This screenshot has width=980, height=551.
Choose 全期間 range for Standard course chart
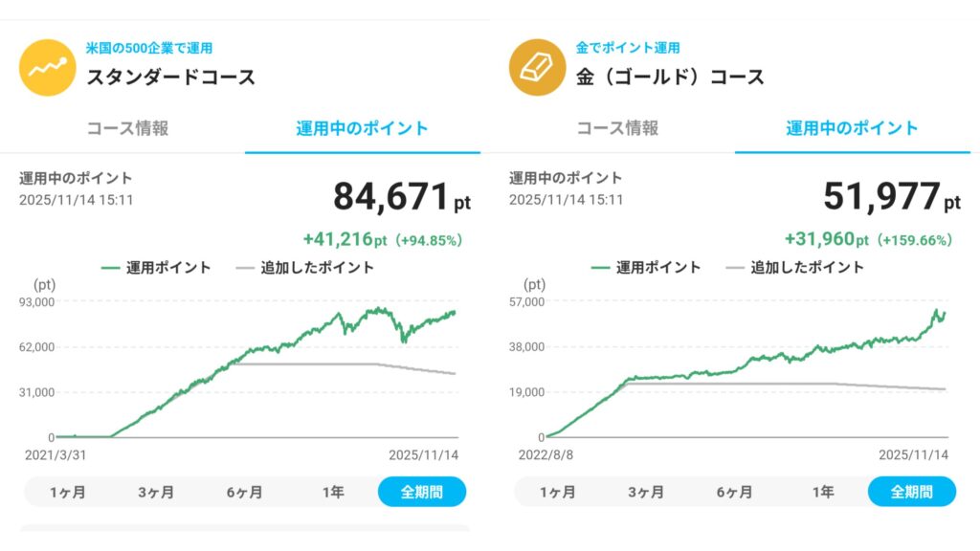pyautogui.click(x=422, y=492)
